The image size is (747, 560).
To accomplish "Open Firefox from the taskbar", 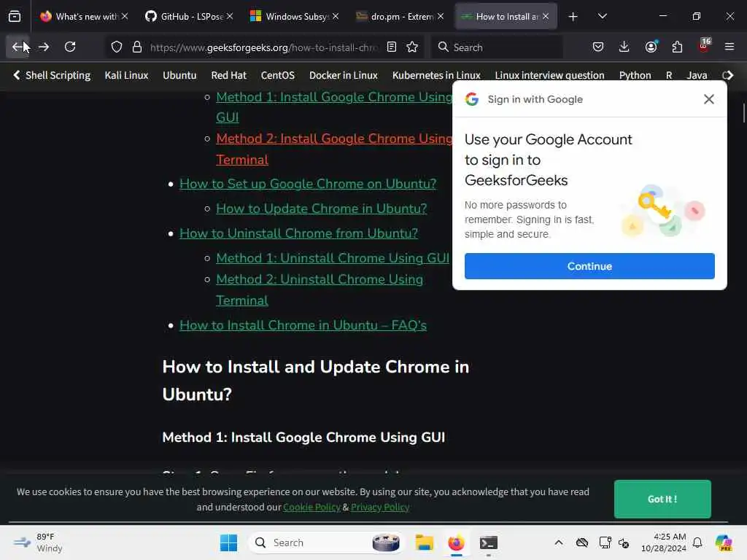I will coord(456,542).
